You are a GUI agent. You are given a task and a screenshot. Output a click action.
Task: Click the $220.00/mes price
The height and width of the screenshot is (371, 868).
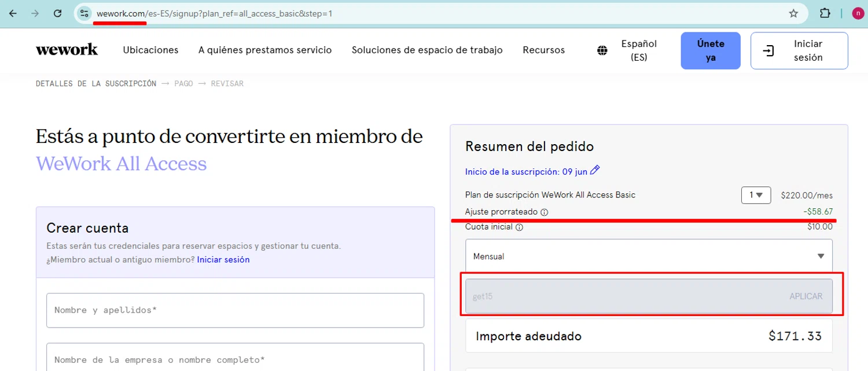[807, 196]
